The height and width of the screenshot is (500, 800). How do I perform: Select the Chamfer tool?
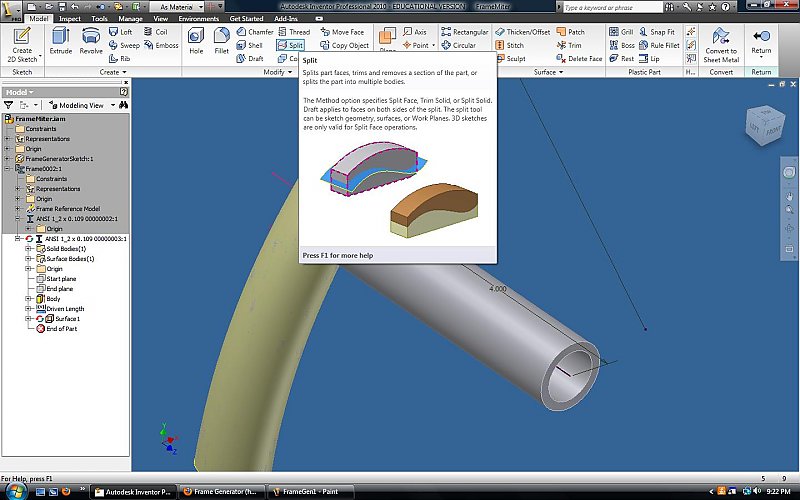tap(255, 32)
